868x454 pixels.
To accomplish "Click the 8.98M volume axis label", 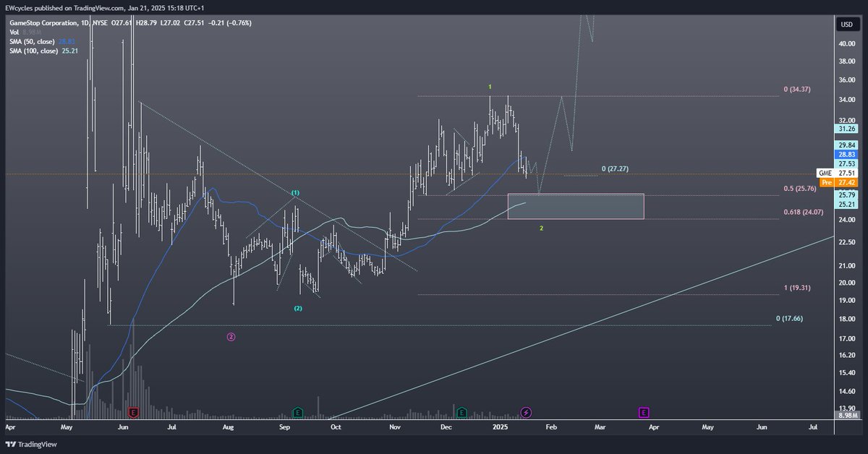I will [846, 416].
